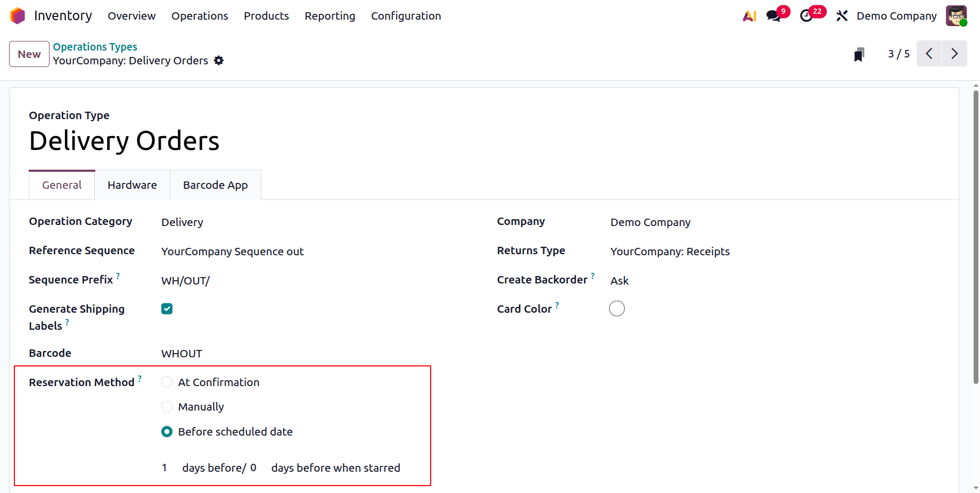Click the bookmark icon near pager

coord(859,54)
